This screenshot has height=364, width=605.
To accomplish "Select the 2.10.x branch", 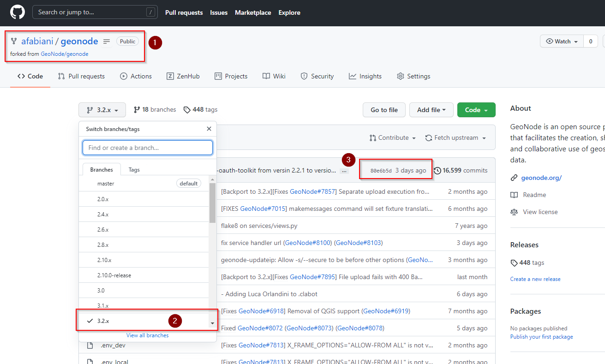I will pos(144,260).
